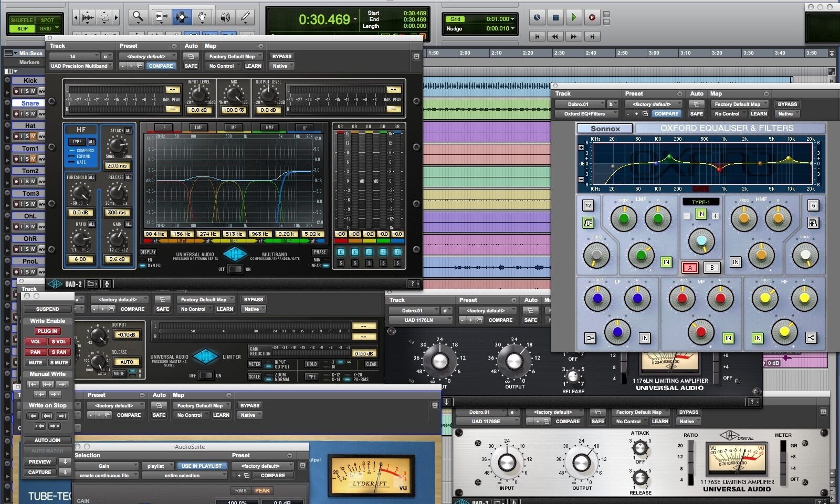Record-arm the Hat track
Image resolution: width=840 pixels, height=504 pixels.
click(x=16, y=136)
